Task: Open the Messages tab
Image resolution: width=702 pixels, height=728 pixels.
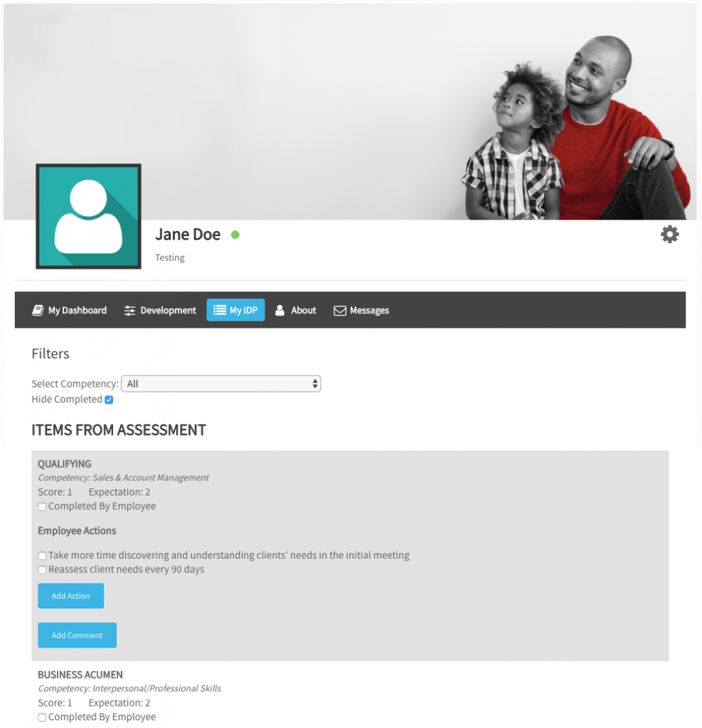Action: (361, 310)
